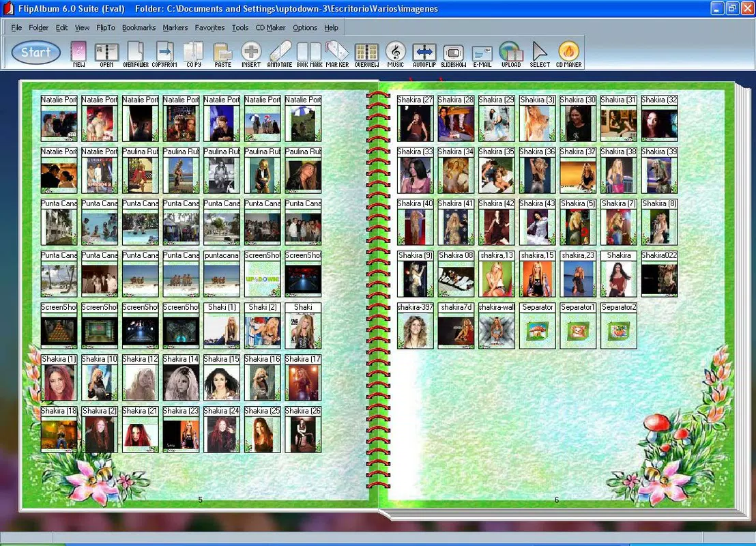Select the Separator1 thumbnail
Viewport: 756px width, 546px height.
click(578, 326)
